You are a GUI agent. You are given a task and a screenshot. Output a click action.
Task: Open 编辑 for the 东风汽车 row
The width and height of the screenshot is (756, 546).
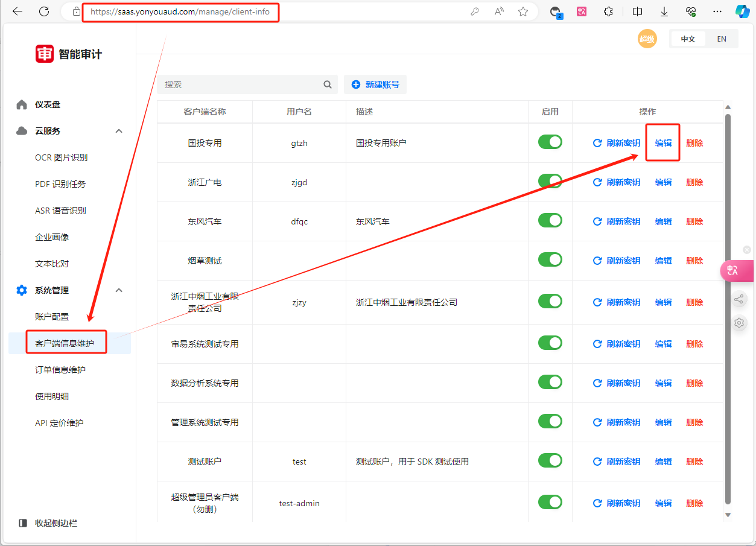pyautogui.click(x=662, y=221)
